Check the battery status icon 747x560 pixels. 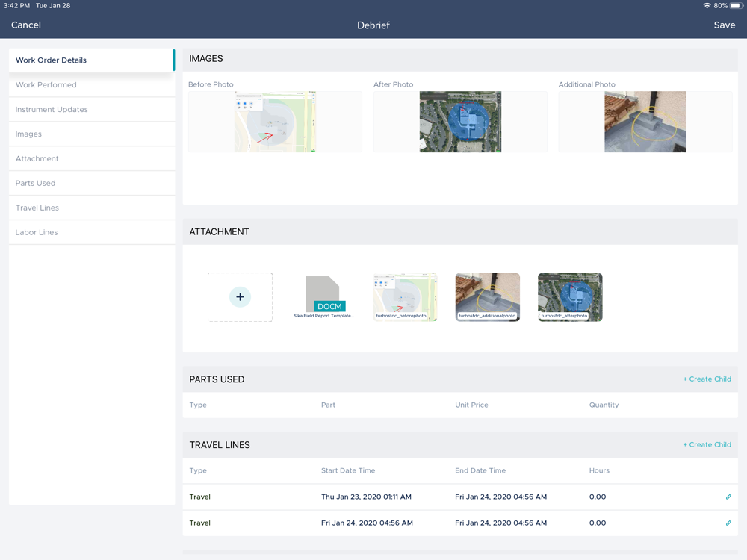[x=734, y=6]
